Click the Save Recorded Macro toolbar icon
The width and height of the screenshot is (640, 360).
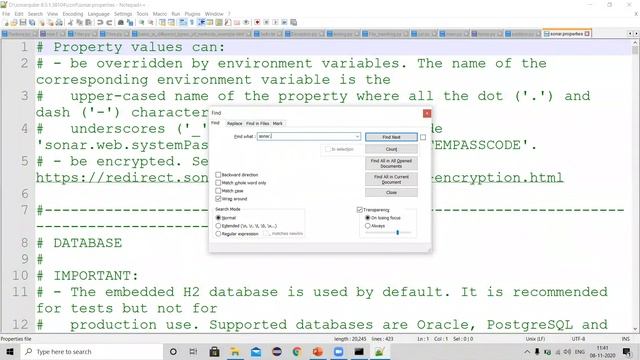(x=293, y=22)
